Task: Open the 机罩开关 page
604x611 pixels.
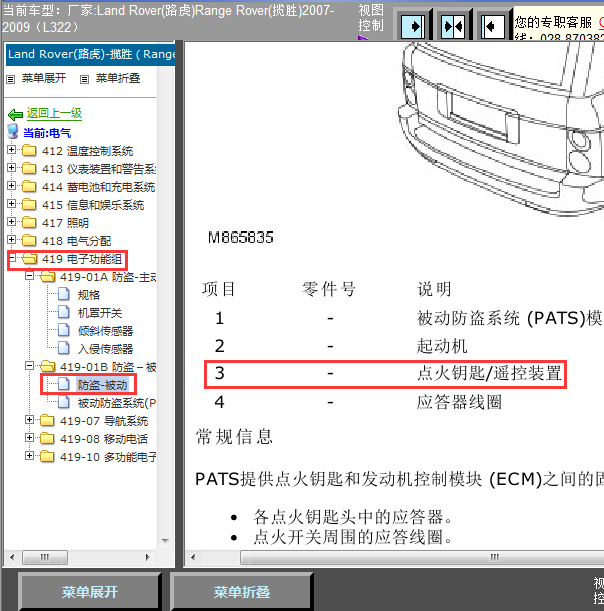Action: [100, 313]
